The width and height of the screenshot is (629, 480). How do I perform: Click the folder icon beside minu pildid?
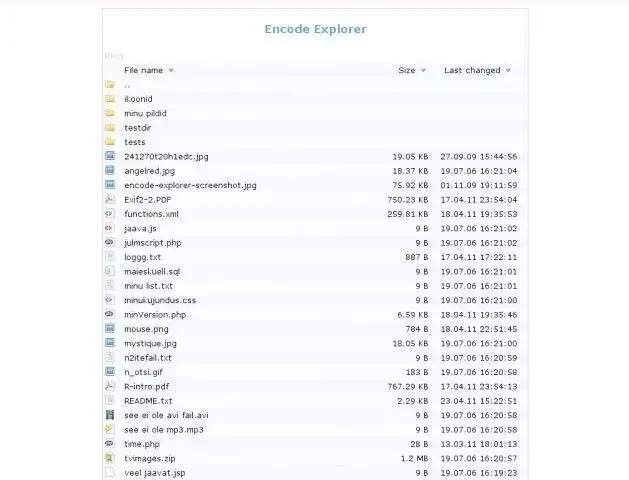pos(110,113)
